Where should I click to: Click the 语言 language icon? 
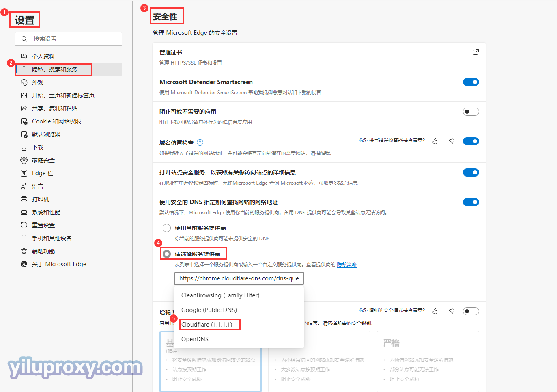(x=24, y=186)
